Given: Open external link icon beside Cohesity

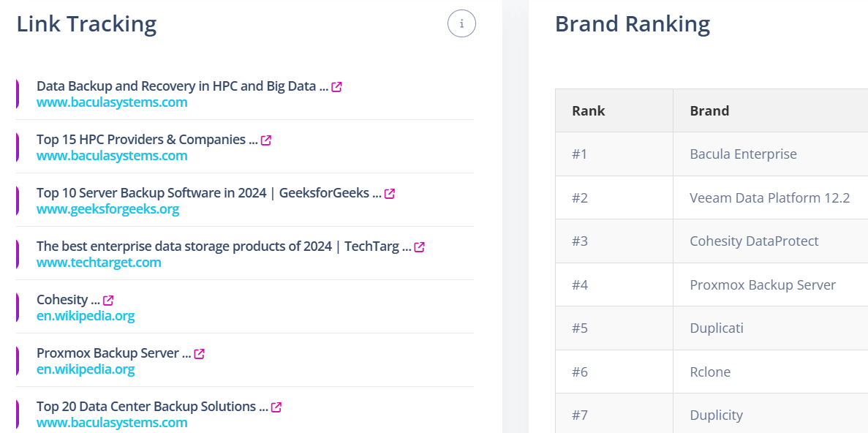Looking at the screenshot, I should click(x=108, y=300).
